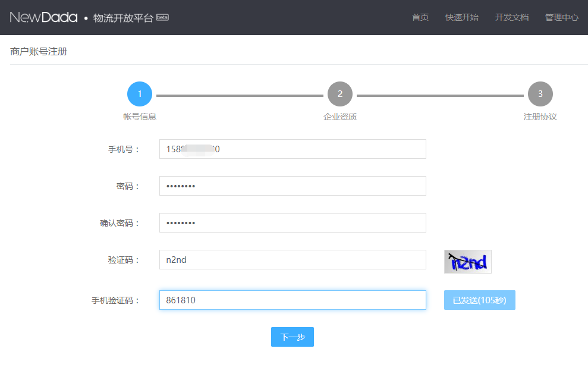
Task: Click step 2 circle indicator
Action: pyautogui.click(x=340, y=94)
